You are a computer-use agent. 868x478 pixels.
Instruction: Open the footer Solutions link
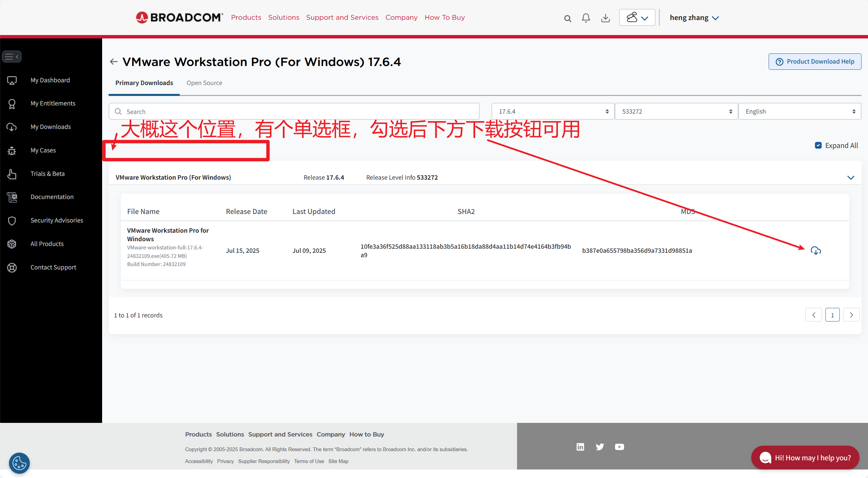pos(230,434)
